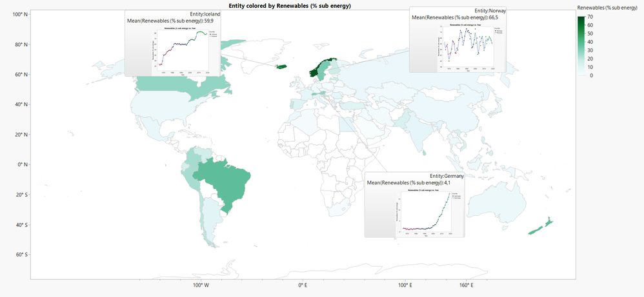Image resolution: width=644 pixels, height=297 pixels.
Task: Select Iceland on the map
Action: (x=282, y=66)
